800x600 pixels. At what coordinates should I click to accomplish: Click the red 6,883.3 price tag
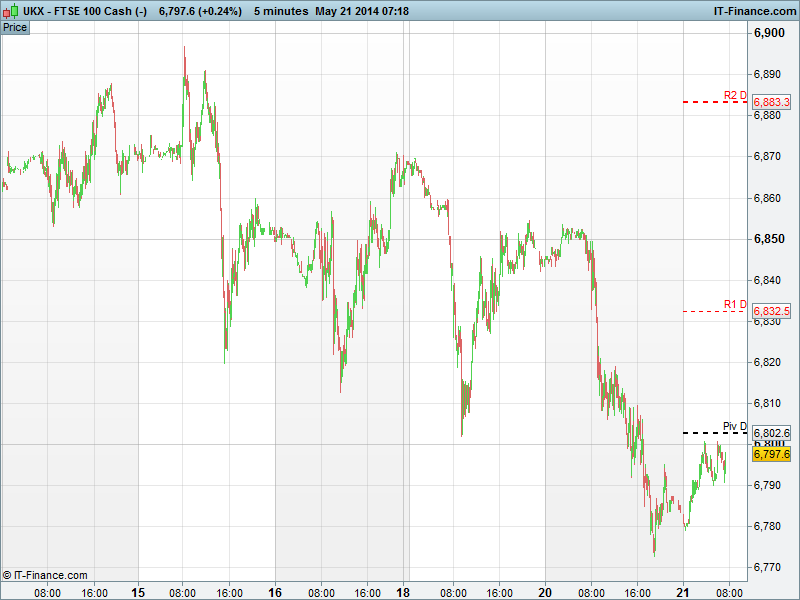tap(771, 103)
